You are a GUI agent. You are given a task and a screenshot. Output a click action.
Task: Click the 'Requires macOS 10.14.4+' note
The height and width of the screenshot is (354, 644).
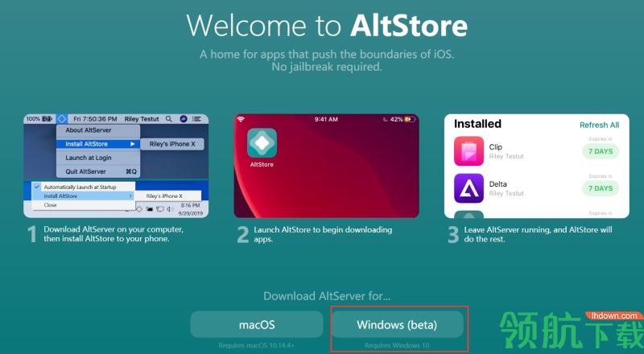(256, 345)
